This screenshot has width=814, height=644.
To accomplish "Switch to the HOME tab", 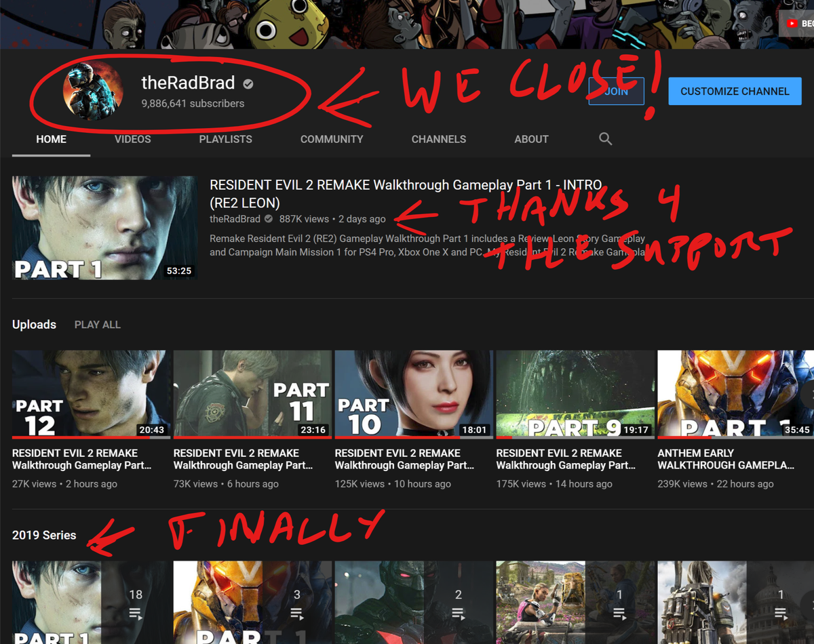I will 52,139.
